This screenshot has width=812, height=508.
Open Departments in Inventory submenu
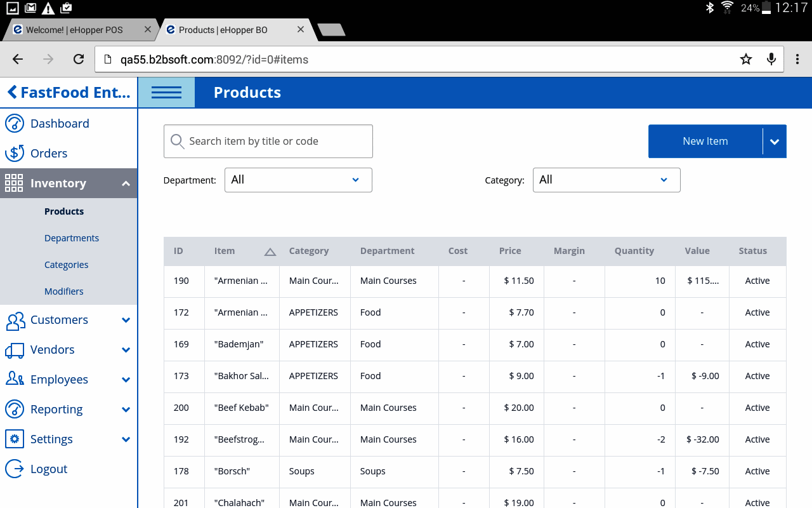(x=72, y=238)
